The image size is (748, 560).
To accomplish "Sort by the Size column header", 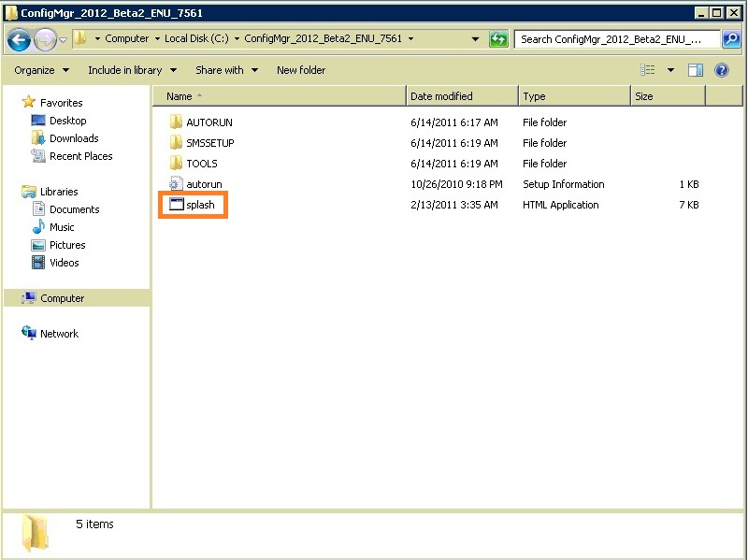I will tap(668, 96).
